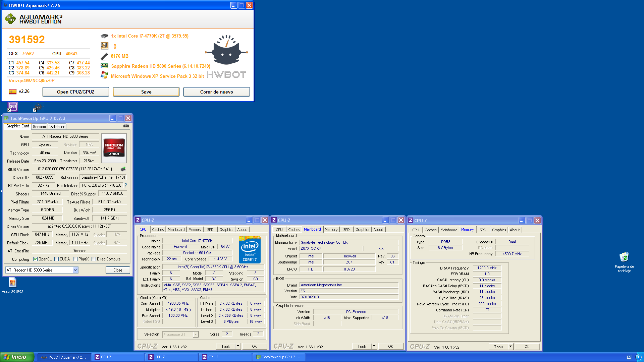Toggle the OpenCL checkbox in GPU-Z
This screenshot has height=362, width=644.
point(35,259)
